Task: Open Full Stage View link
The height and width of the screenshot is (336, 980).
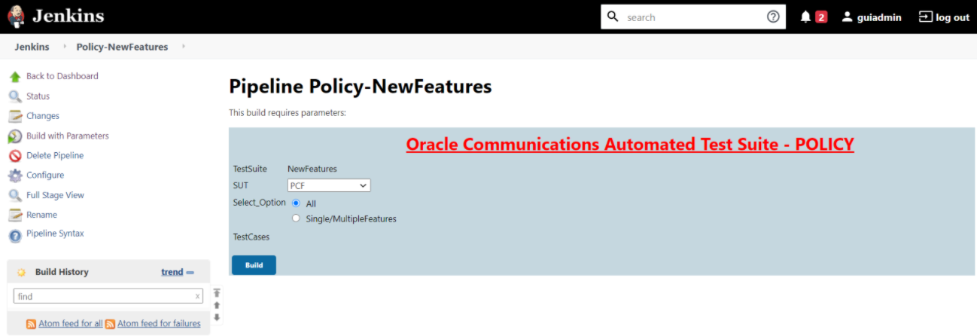Action: tap(55, 195)
